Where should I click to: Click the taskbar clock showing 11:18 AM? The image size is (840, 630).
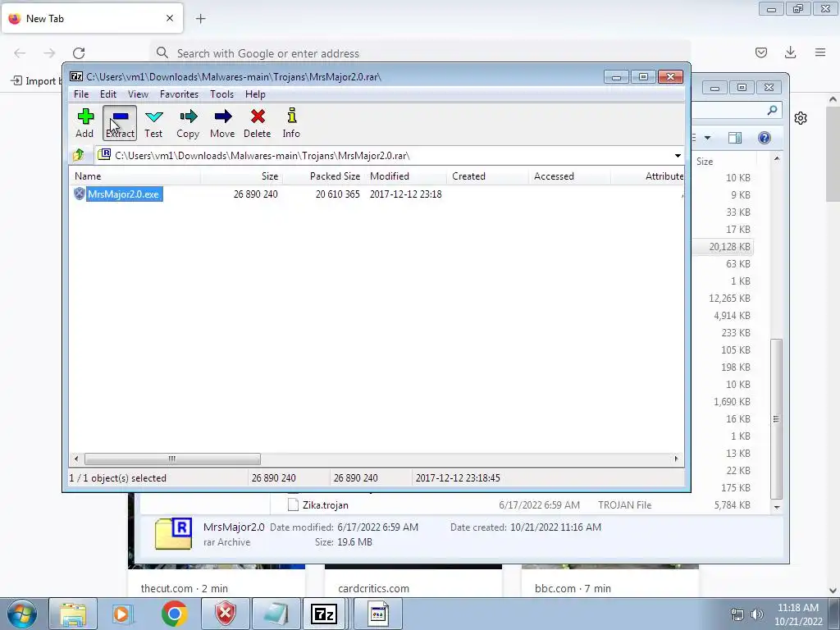click(x=798, y=614)
